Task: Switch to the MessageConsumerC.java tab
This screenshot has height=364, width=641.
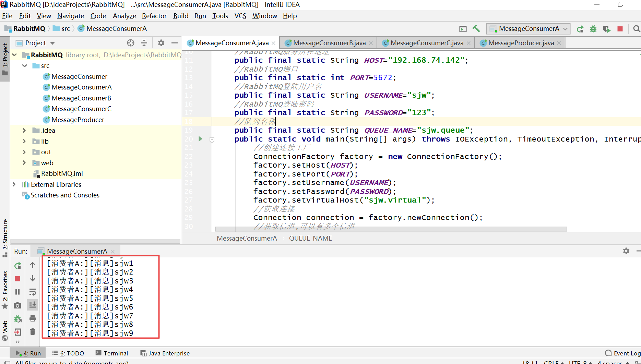Action: [x=426, y=43]
